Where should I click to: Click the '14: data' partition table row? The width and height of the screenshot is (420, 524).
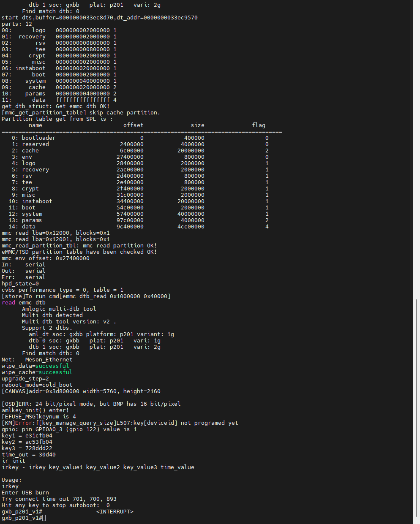click(x=139, y=227)
